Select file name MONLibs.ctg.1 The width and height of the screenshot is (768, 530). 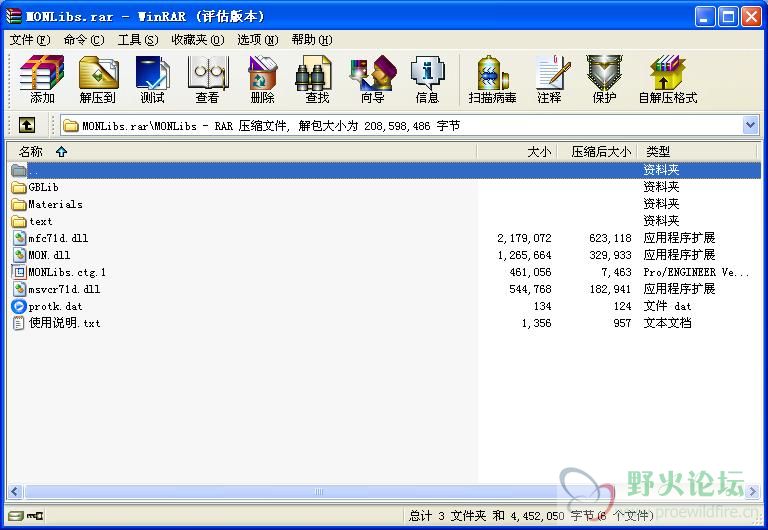click(67, 272)
